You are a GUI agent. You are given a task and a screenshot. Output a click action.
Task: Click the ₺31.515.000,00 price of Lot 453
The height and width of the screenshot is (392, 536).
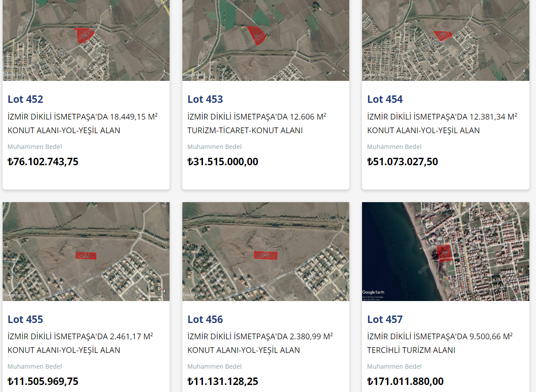click(x=223, y=162)
